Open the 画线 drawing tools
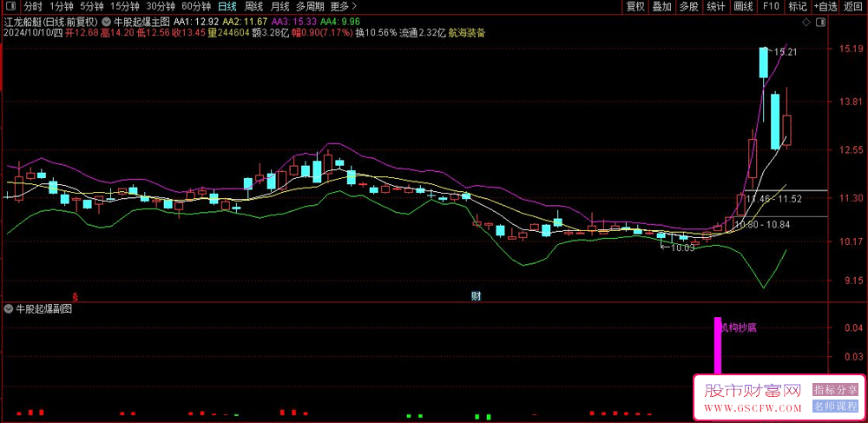 [x=743, y=6]
